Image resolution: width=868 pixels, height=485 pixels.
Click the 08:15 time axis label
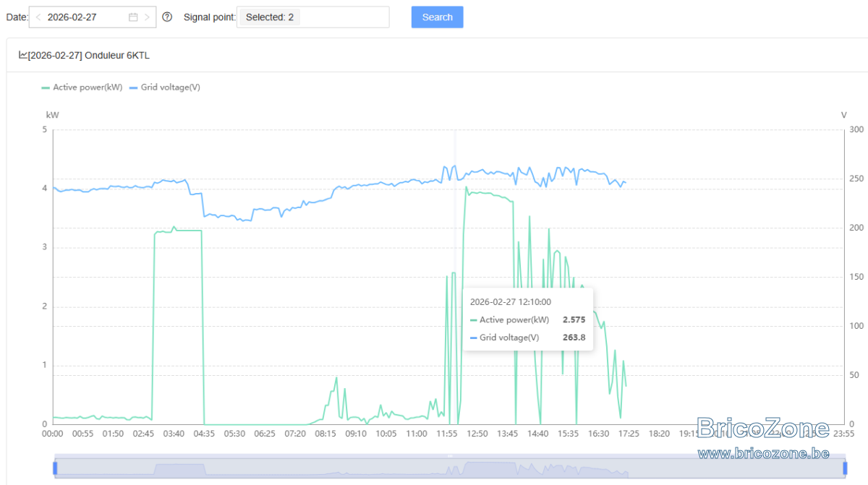(x=325, y=434)
